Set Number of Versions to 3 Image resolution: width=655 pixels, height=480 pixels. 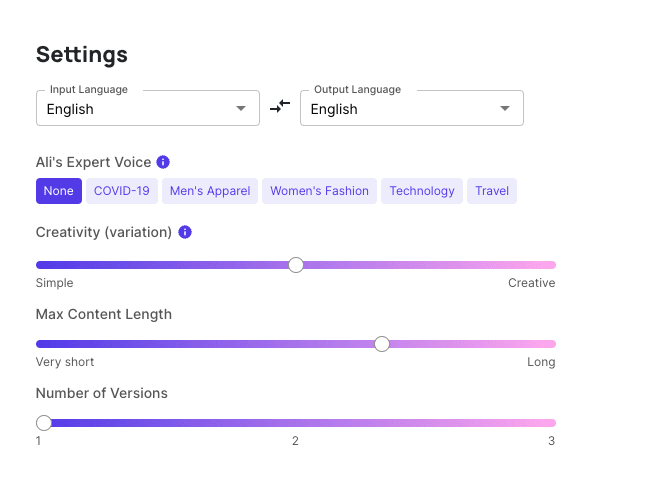click(551, 423)
